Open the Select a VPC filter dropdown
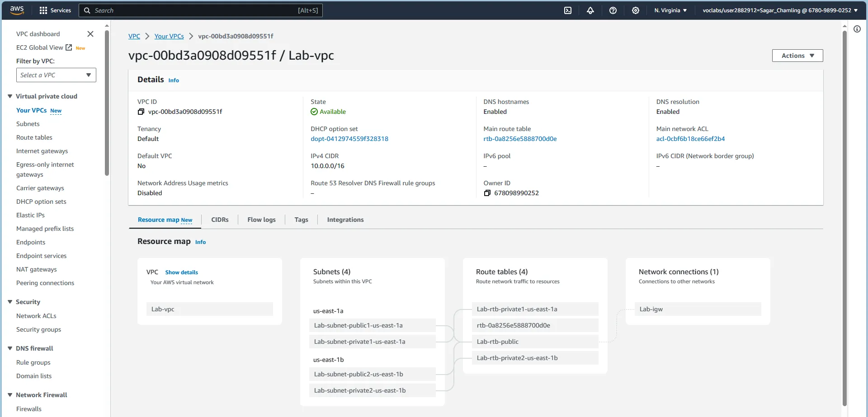This screenshot has width=868, height=417. [x=56, y=75]
